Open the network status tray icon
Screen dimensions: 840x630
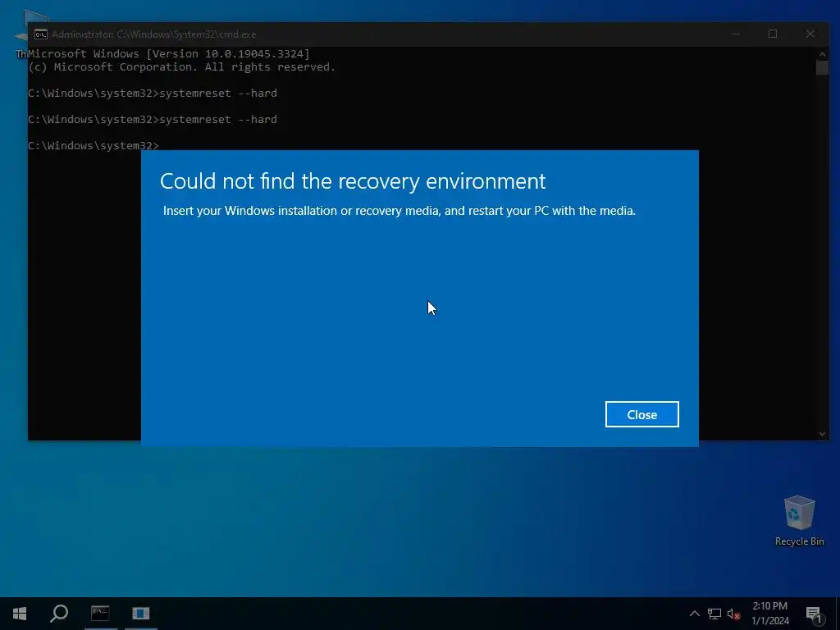point(714,614)
